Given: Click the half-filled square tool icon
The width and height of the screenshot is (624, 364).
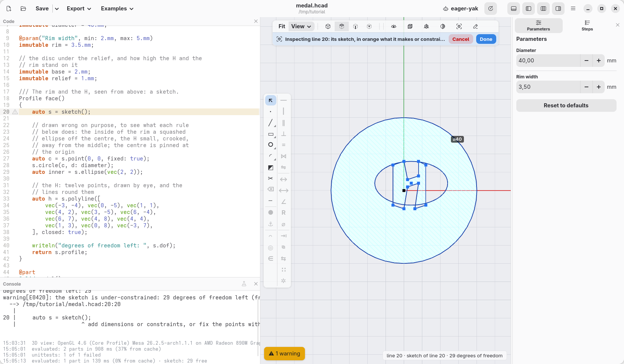Looking at the screenshot, I should tap(270, 168).
